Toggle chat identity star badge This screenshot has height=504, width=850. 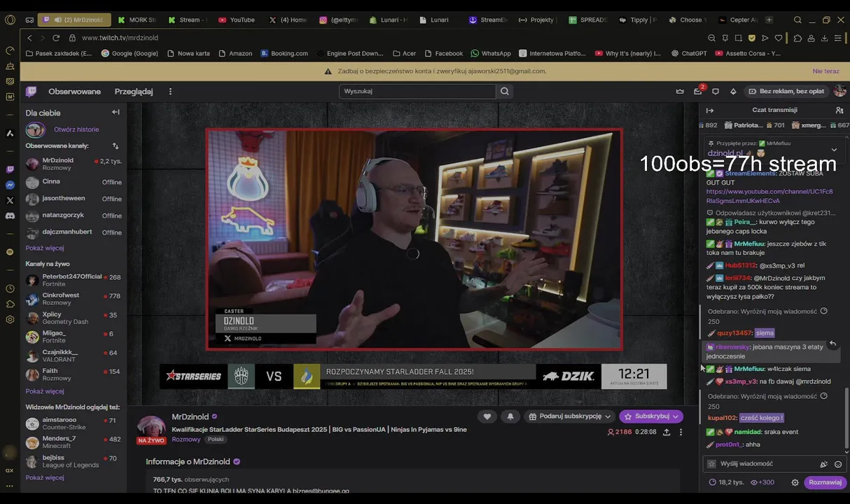712,463
